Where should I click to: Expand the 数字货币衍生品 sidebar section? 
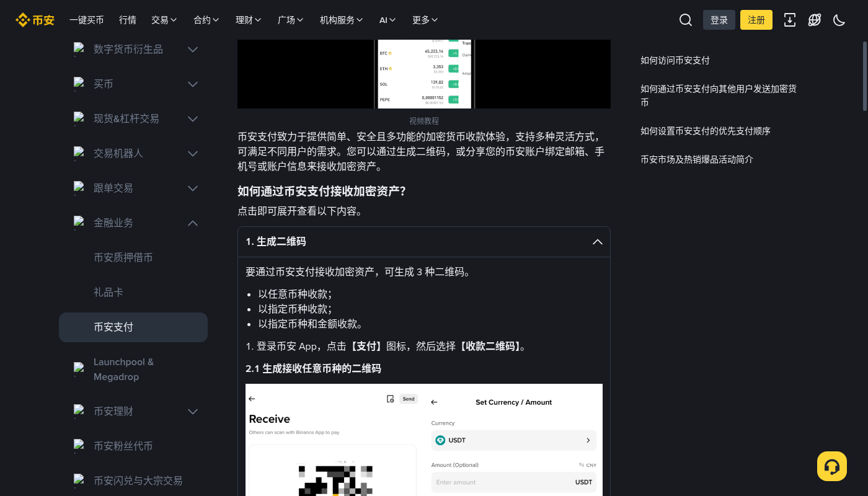coord(193,49)
